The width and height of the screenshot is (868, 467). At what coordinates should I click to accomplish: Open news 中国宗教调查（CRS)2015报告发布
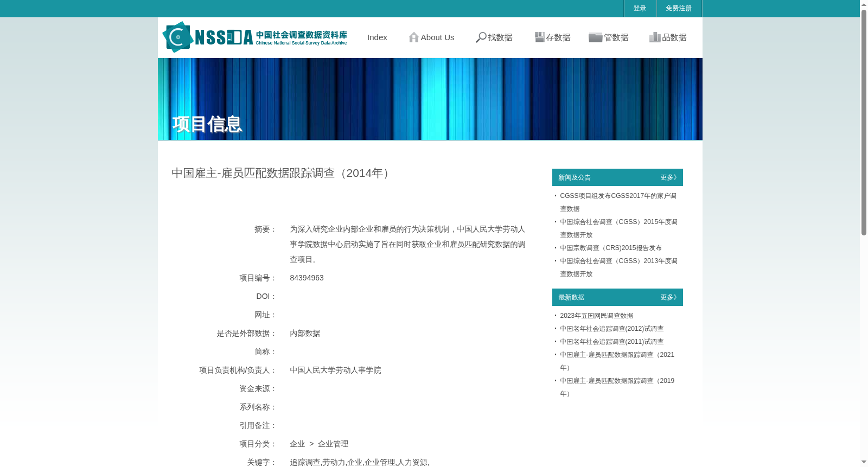tap(611, 248)
